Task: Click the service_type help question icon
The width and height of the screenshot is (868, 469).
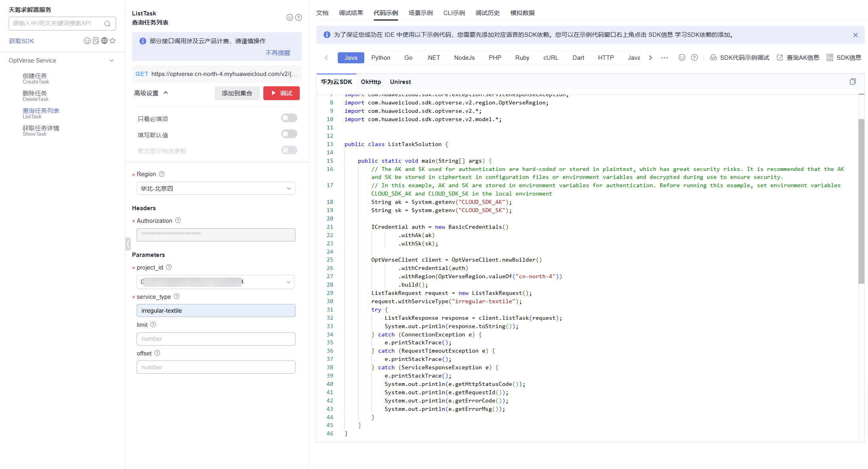Action: pos(177,296)
